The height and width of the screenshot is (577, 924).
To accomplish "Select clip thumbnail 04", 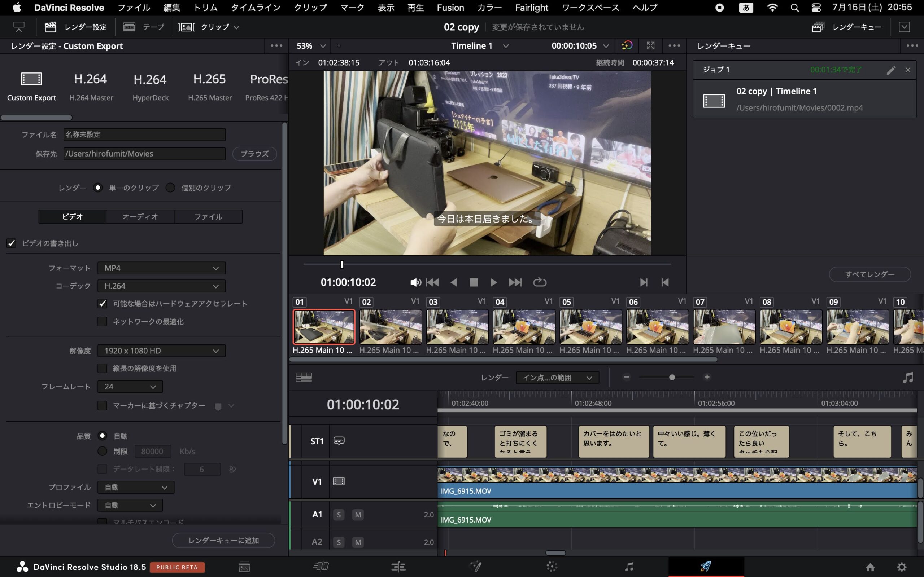I will (523, 327).
